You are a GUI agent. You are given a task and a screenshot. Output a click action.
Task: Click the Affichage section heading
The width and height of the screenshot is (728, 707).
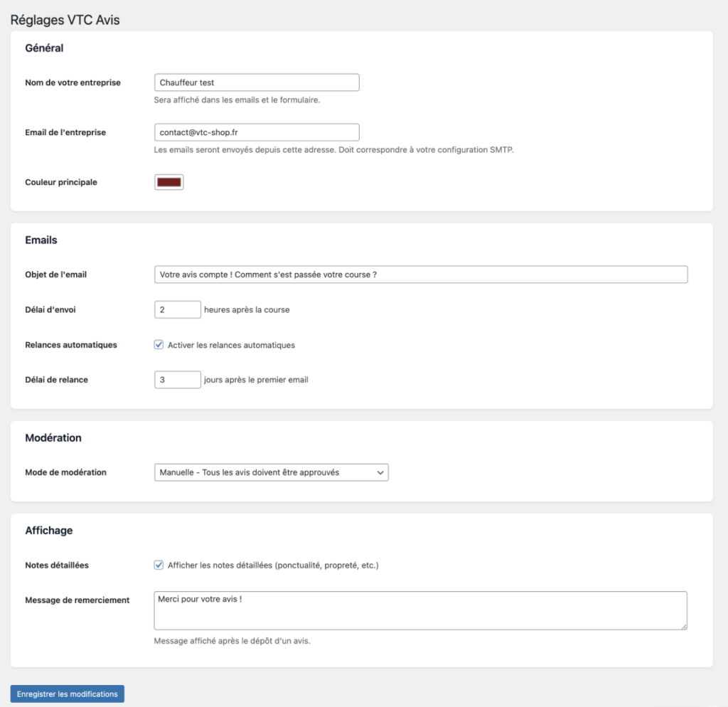[48, 530]
